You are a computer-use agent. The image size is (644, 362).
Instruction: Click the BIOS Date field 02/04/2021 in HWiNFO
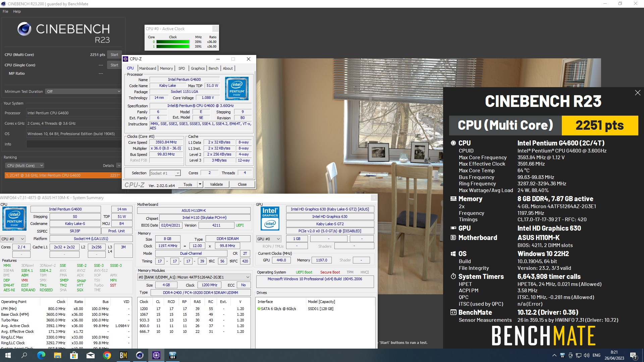(171, 226)
